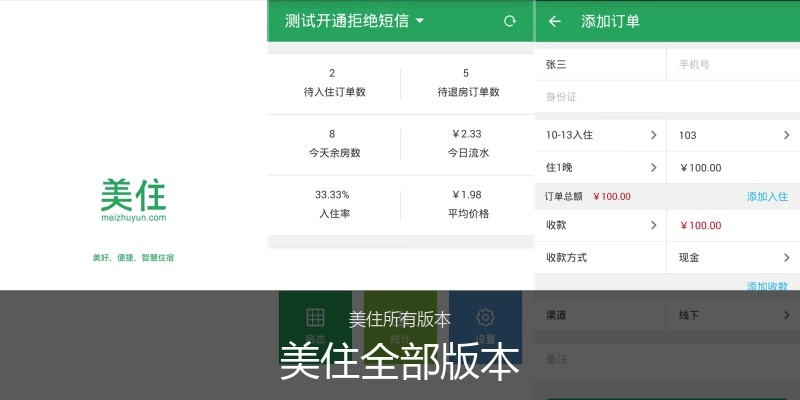This screenshot has height=400, width=800.
Task: Select the 待退房订单数 stat showing 5
Action: click(467, 83)
